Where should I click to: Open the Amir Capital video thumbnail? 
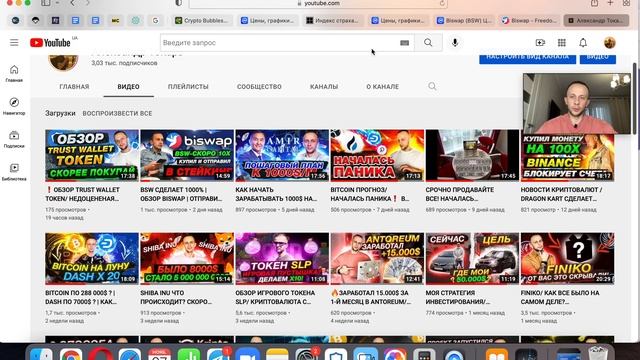(x=282, y=156)
